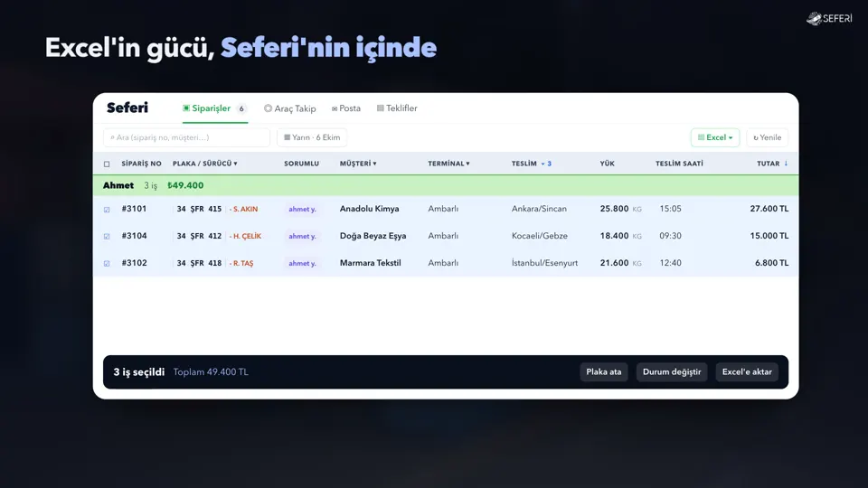This screenshot has height=488, width=868.
Task: Open the Posta tab
Action: click(x=346, y=108)
